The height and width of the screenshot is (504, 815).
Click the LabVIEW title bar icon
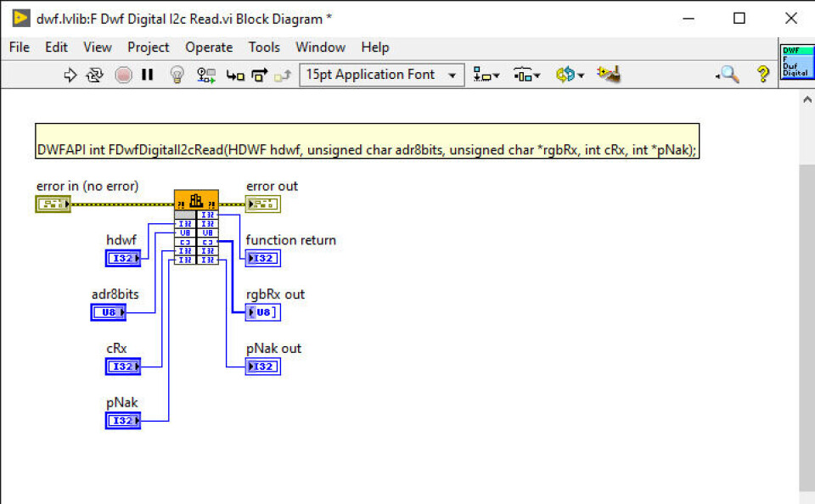[x=20, y=18]
